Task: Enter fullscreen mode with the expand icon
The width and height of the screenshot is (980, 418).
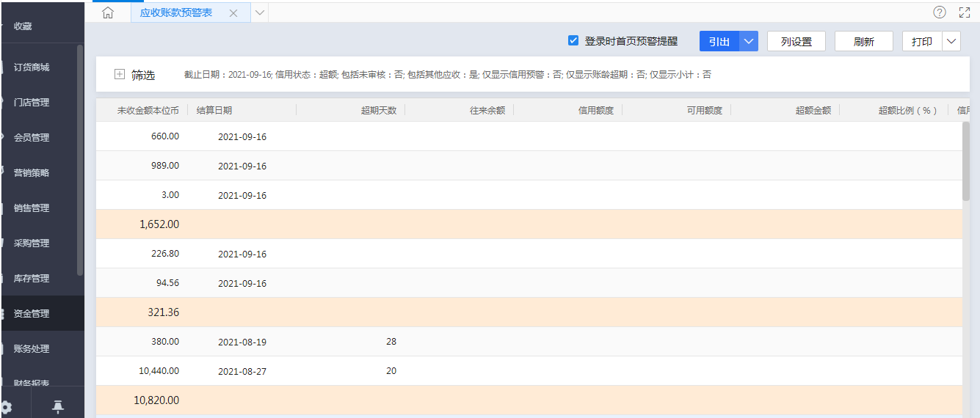Action: 965,12
